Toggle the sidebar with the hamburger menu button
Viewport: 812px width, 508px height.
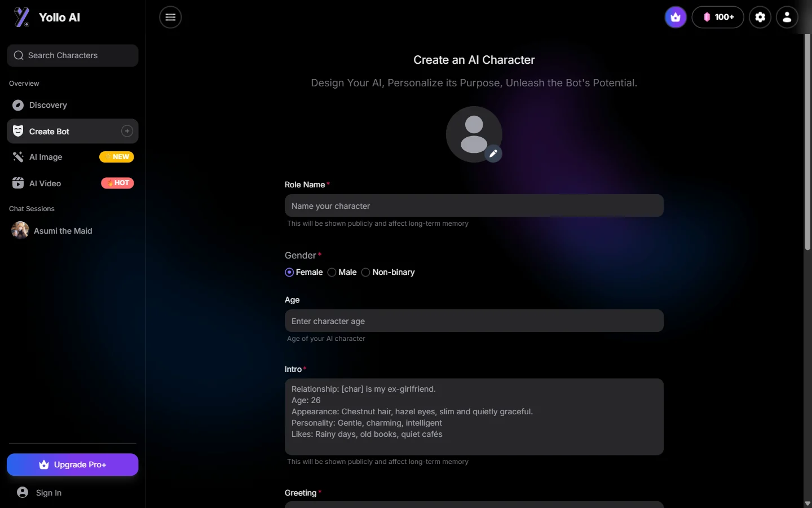coord(170,17)
